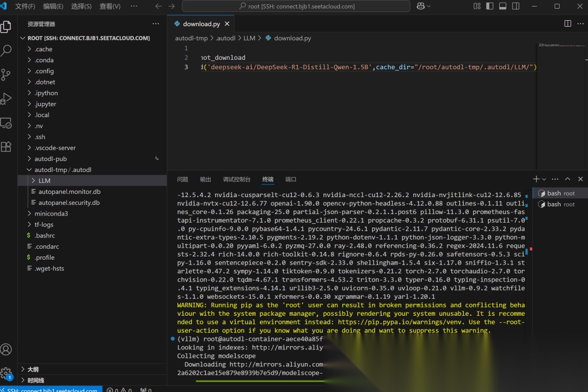Toggle the primary side bar visibility
The width and height of the screenshot is (588, 392).
tap(490, 6)
